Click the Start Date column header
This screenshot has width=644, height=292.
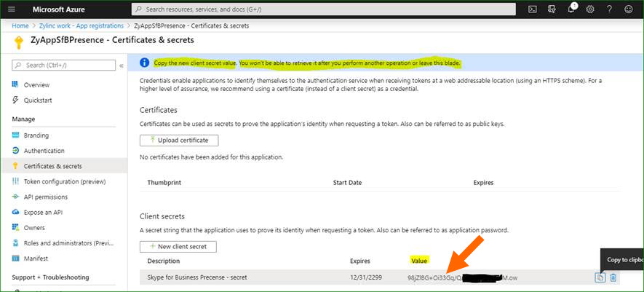(x=347, y=182)
